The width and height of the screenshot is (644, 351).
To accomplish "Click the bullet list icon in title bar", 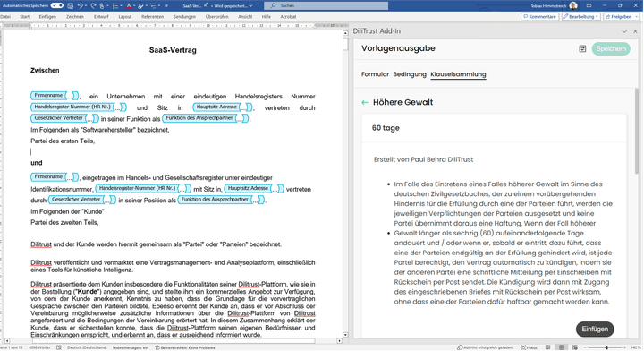I will [x=115, y=5].
